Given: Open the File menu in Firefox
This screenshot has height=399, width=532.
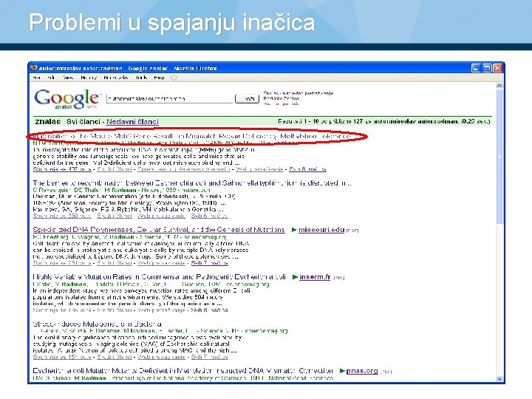Looking at the screenshot, I should click(x=36, y=78).
